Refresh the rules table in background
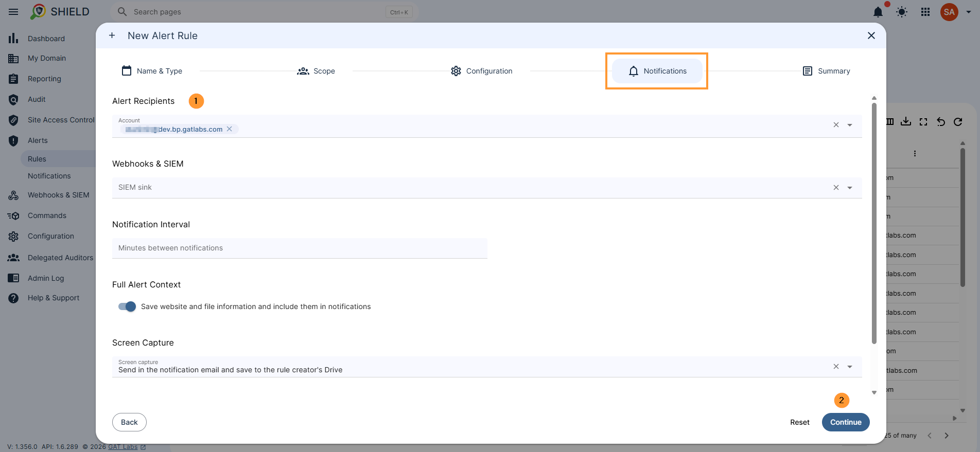Image resolution: width=980 pixels, height=452 pixels. pos(958,122)
